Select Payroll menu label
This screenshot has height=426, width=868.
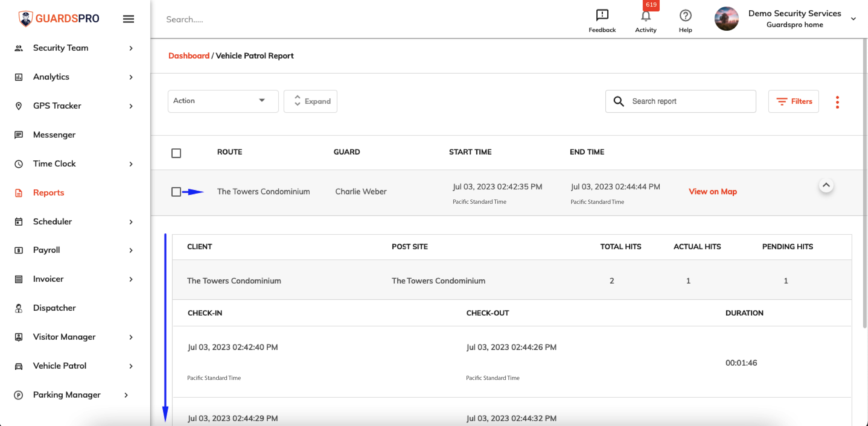[x=46, y=250]
